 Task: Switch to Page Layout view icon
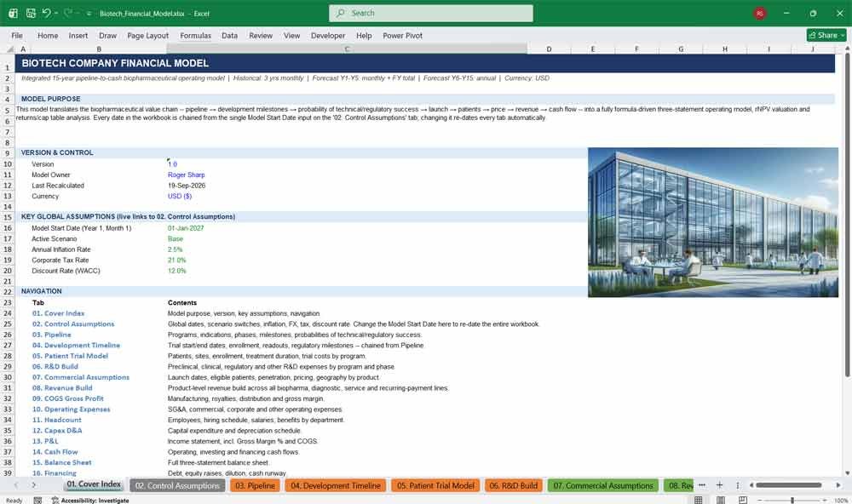(x=721, y=500)
